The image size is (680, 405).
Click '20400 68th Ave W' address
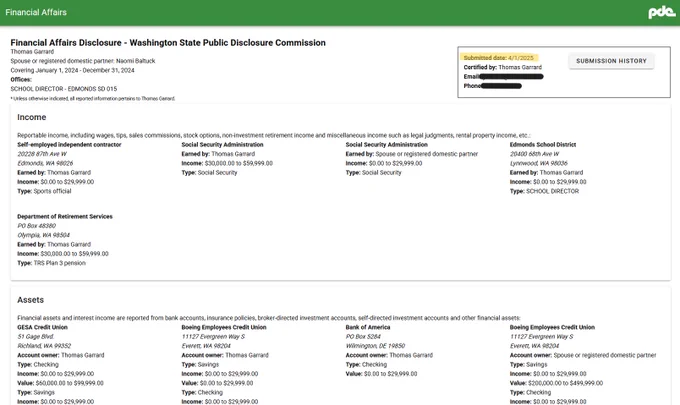coord(534,154)
